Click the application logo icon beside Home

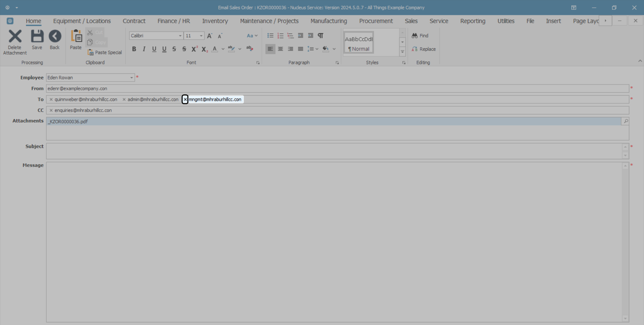click(x=10, y=21)
